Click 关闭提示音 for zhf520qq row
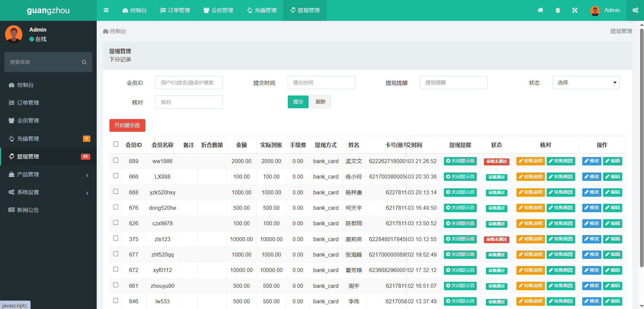 coord(460,255)
